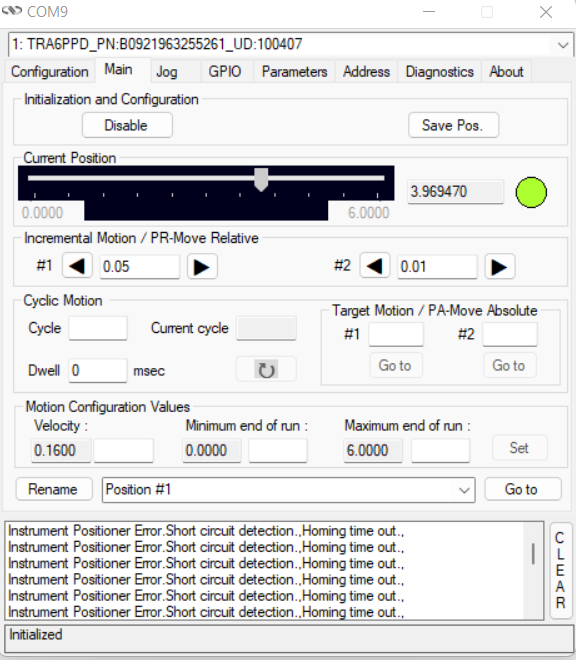Screen dimensions: 576x660
Task: Switch to the Configuration tab
Action: point(50,72)
